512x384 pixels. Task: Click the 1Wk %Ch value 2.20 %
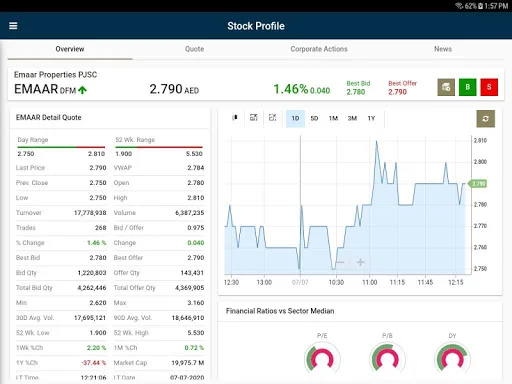point(96,348)
